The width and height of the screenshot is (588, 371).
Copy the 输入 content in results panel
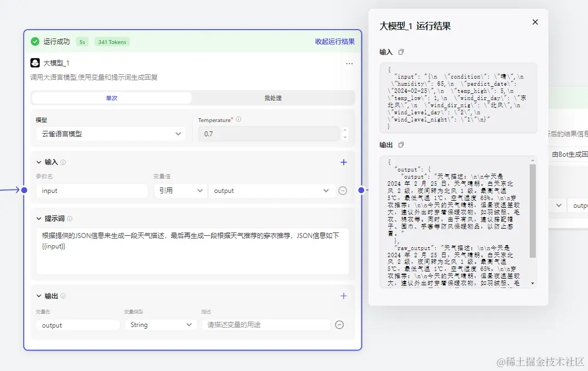click(x=401, y=52)
